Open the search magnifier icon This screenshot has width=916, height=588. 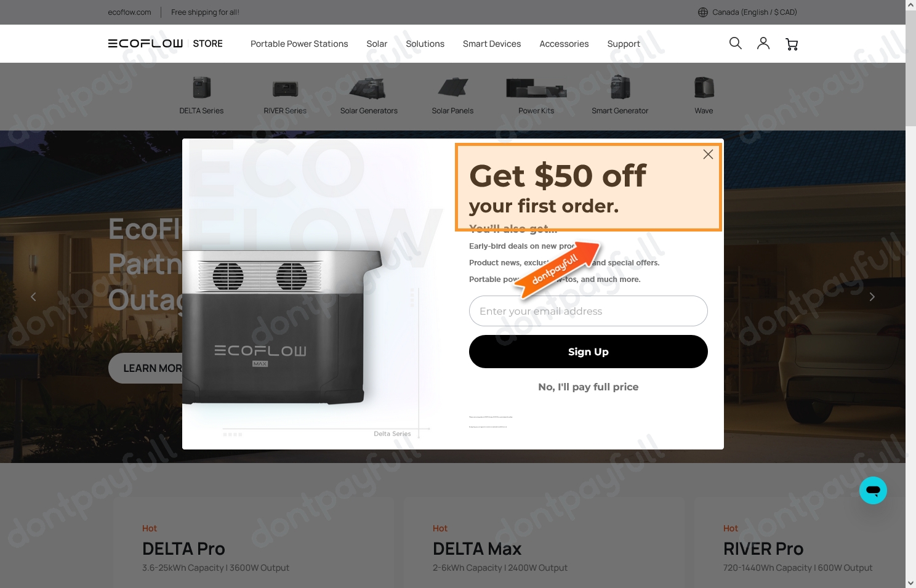pos(735,43)
